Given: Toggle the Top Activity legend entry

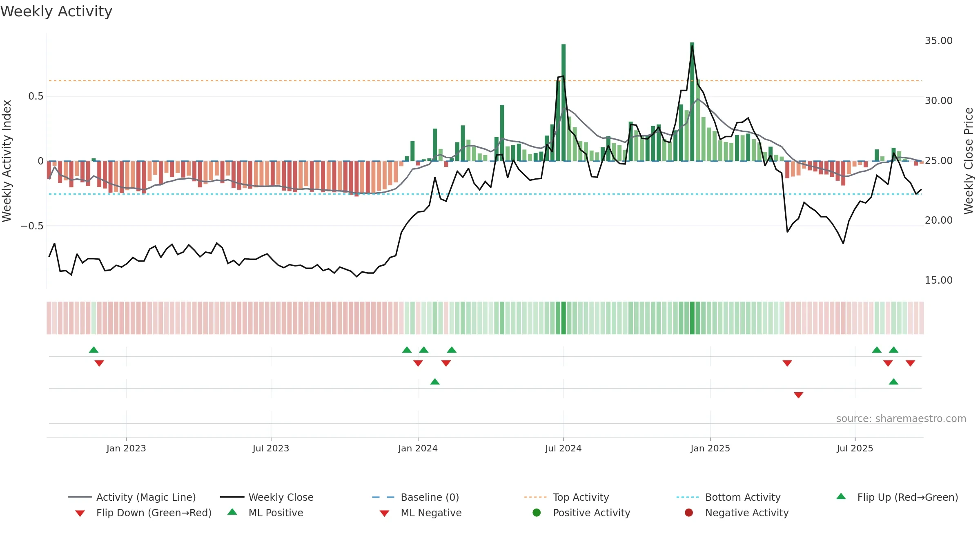Looking at the screenshot, I should (566, 497).
